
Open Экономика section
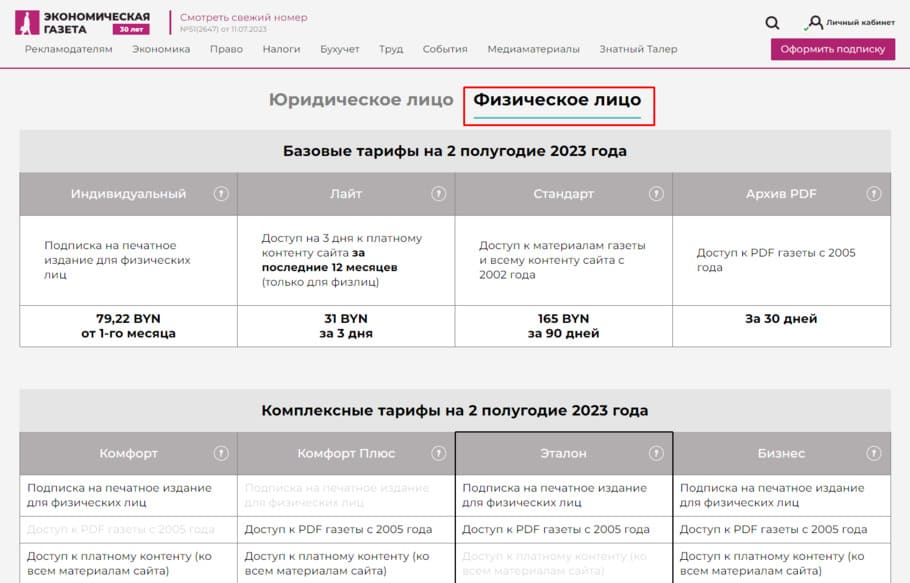pos(161,49)
